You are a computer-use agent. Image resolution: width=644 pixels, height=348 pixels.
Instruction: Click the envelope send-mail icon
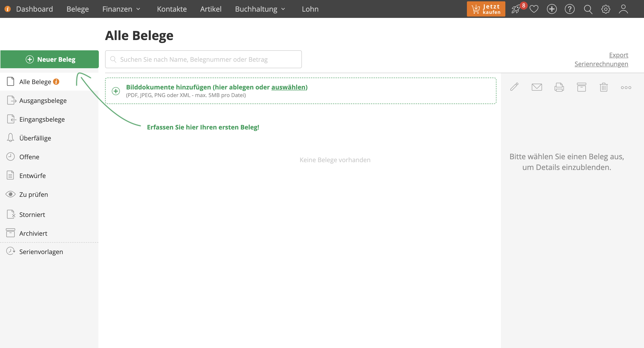(537, 87)
